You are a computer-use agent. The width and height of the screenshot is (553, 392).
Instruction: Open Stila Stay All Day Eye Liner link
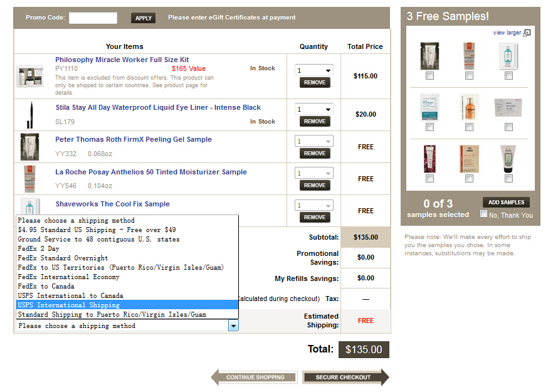158,107
